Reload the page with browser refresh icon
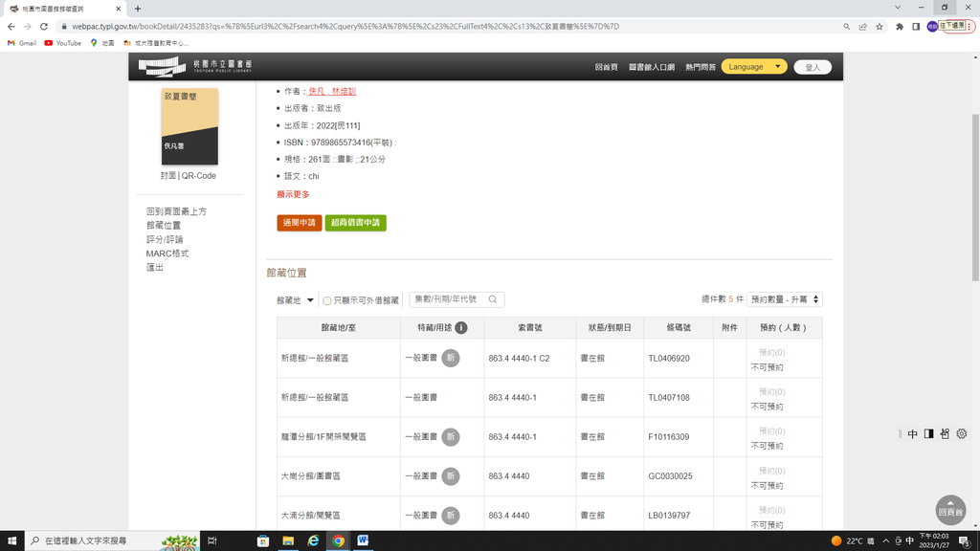The width and height of the screenshot is (980, 551). coord(44,27)
